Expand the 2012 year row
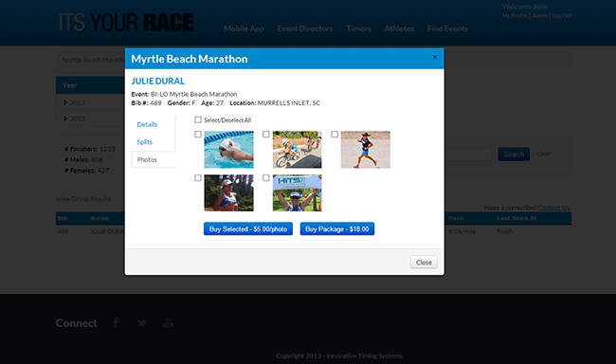This screenshot has width=616, height=364. [x=74, y=118]
